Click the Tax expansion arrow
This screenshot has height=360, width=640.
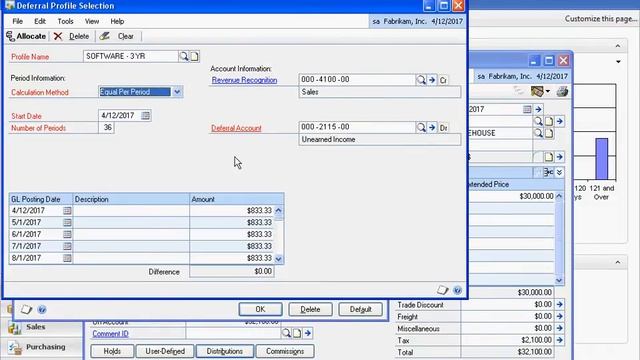(x=560, y=340)
